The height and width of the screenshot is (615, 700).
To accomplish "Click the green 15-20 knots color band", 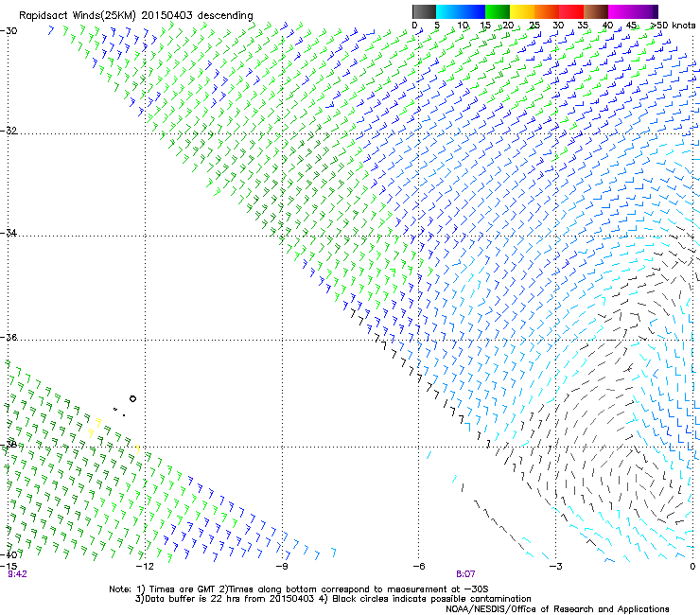I will point(498,11).
